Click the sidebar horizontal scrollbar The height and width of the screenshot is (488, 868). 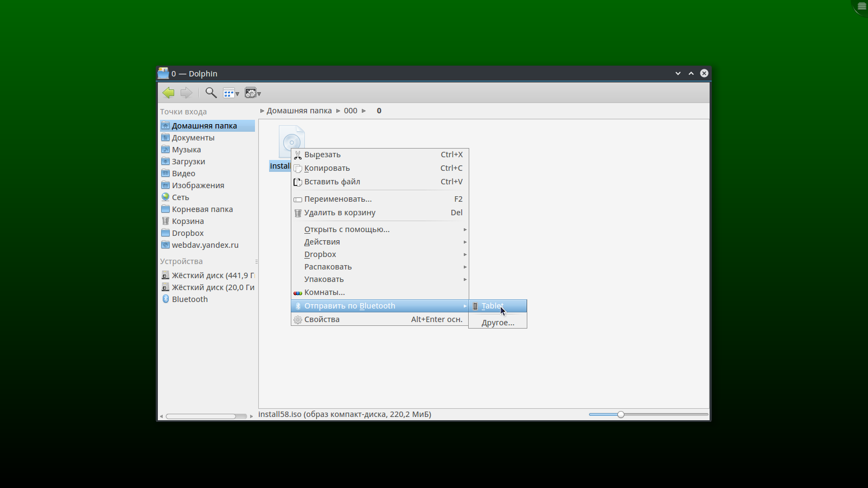[201, 416]
